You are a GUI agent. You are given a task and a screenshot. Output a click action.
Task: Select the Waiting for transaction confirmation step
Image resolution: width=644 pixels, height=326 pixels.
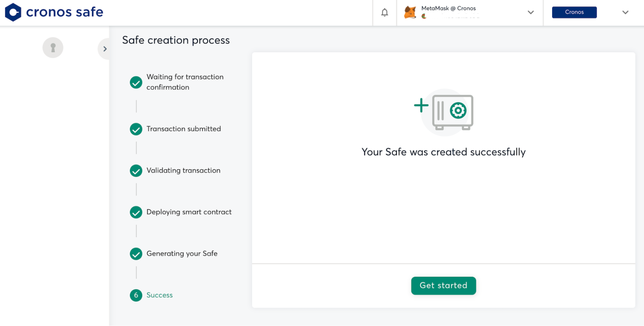pos(185,82)
